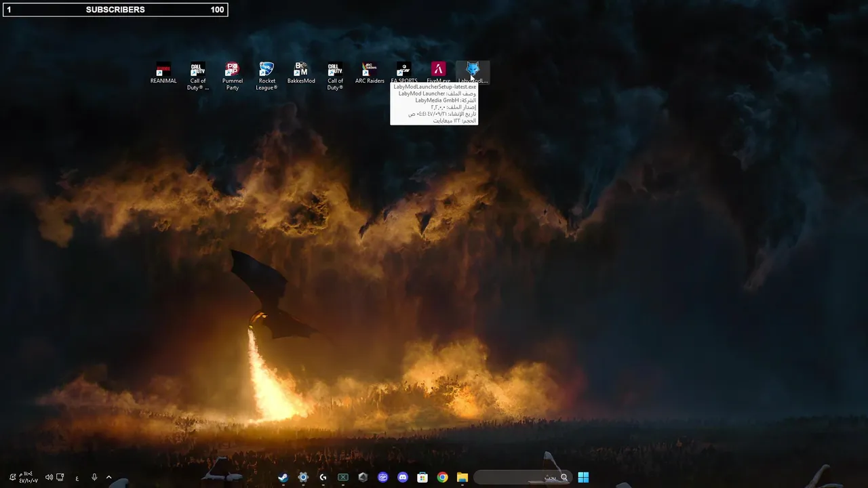Open the clock and date flyout

tap(28, 477)
